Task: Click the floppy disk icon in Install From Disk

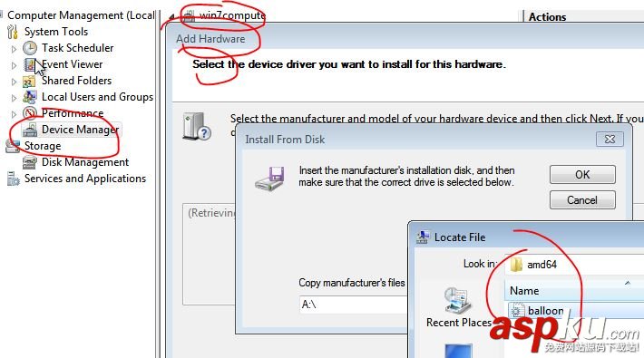Action: coord(269,179)
